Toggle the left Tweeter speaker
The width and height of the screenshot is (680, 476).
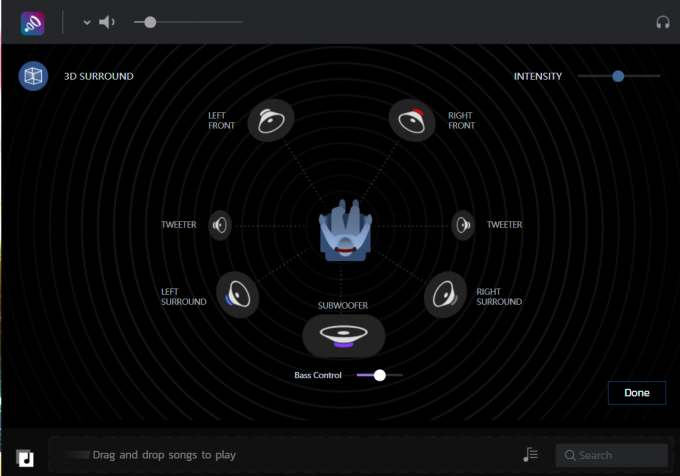[x=220, y=225]
